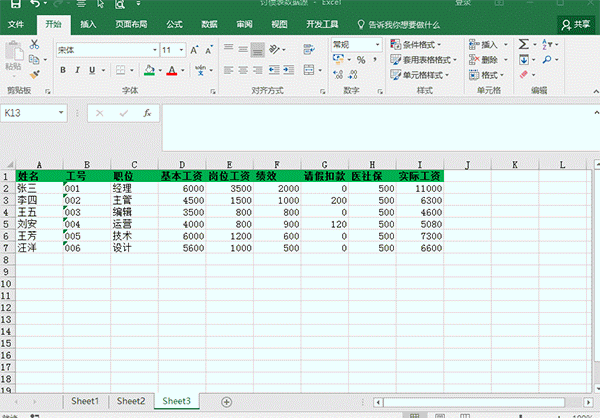
Task: Open 格式 format cells menu
Action: 486,75
